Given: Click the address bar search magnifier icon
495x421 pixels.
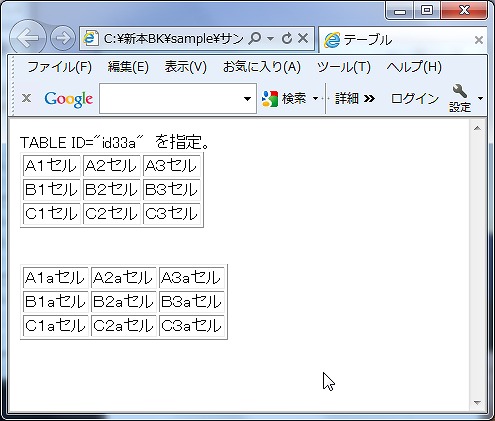Looking at the screenshot, I should (255, 39).
